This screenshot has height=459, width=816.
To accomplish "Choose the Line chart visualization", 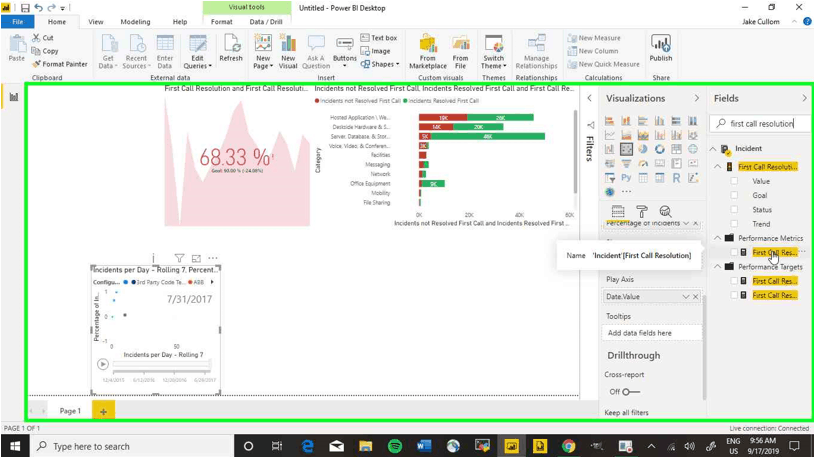I will pyautogui.click(x=609, y=135).
